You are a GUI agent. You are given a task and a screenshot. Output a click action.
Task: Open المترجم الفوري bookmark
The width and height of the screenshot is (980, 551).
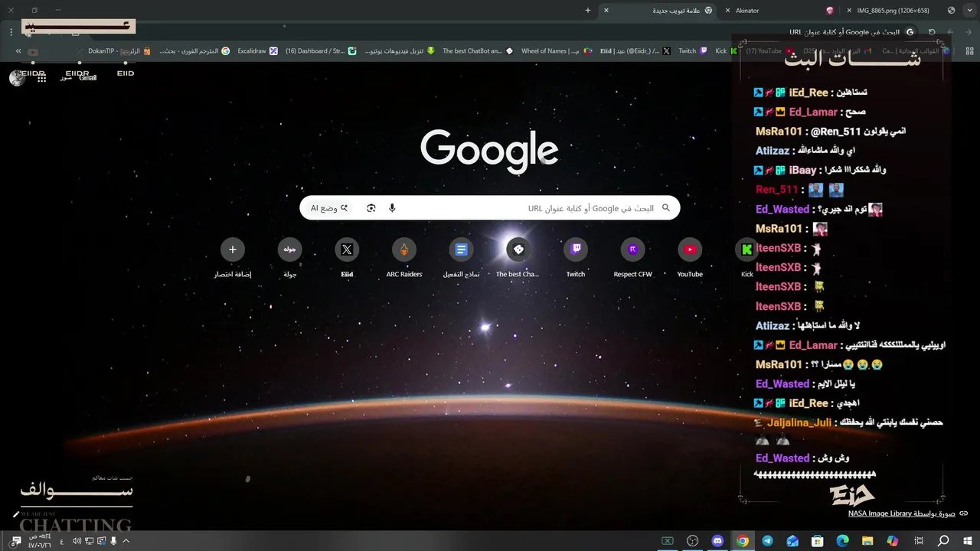click(194, 51)
